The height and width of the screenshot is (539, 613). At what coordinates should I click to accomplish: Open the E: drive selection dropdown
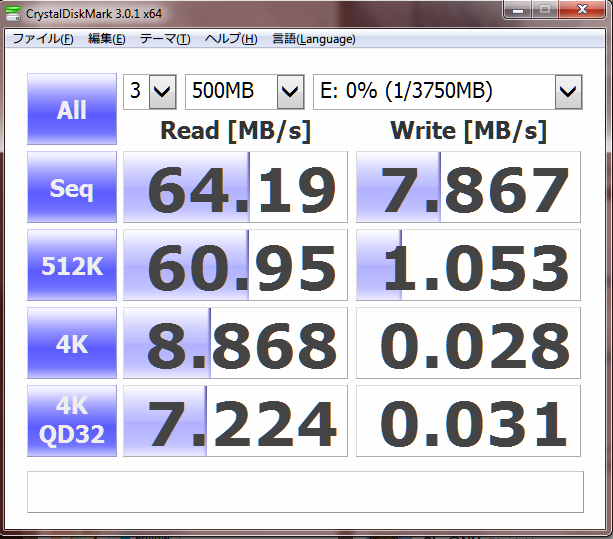[x=447, y=93]
